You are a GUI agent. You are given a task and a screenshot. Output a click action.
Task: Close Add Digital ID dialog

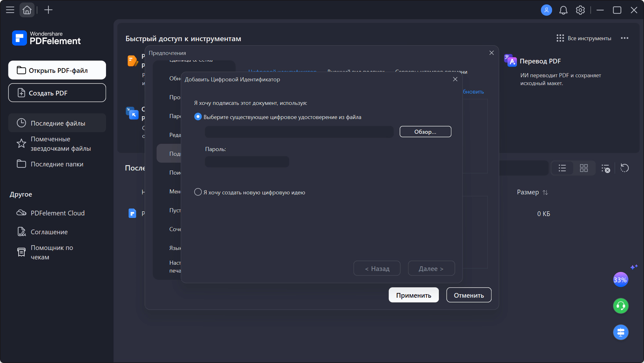click(455, 79)
